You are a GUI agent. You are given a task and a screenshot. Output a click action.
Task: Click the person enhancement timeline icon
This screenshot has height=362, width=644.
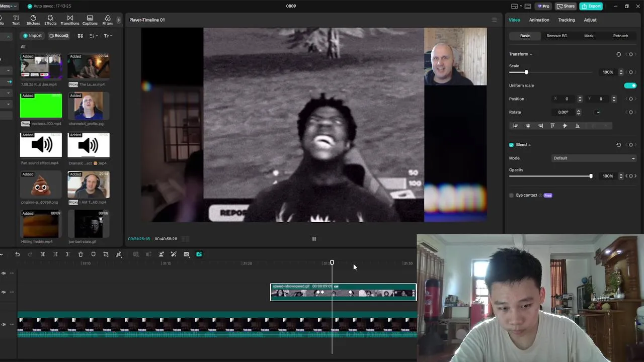pos(161,254)
